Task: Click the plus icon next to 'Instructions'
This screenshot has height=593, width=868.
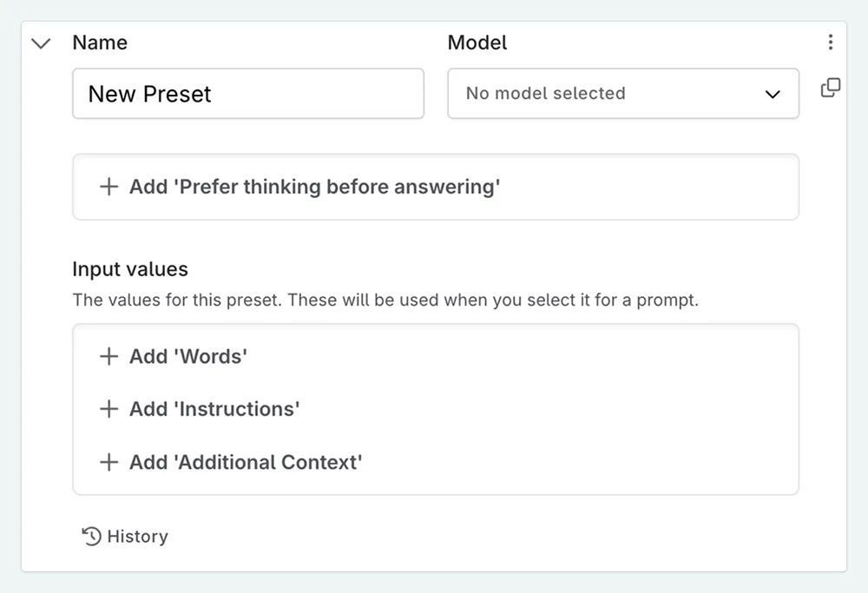Action: 108,409
